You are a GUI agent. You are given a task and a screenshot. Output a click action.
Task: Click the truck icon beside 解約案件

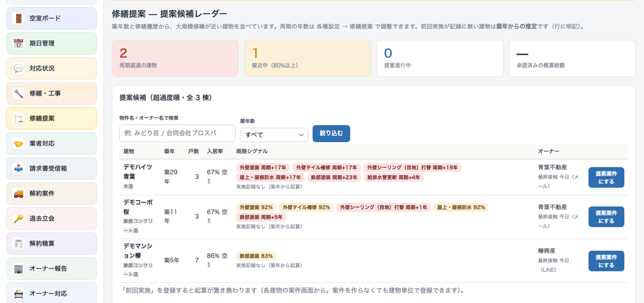coord(18,194)
